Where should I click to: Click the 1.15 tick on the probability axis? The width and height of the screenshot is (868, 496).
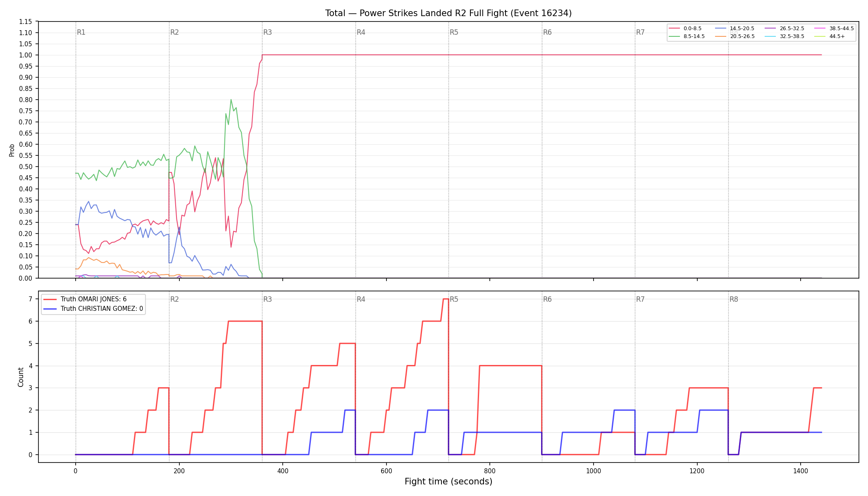tap(26, 21)
